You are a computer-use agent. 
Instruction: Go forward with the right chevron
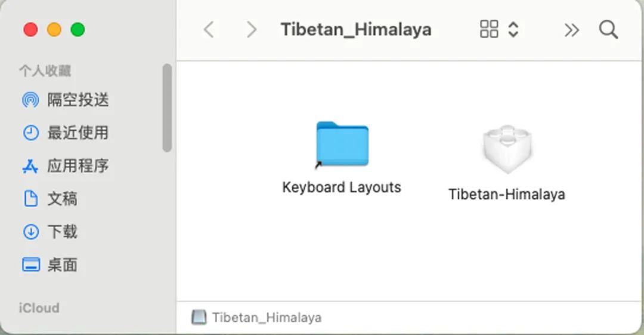pyautogui.click(x=252, y=30)
